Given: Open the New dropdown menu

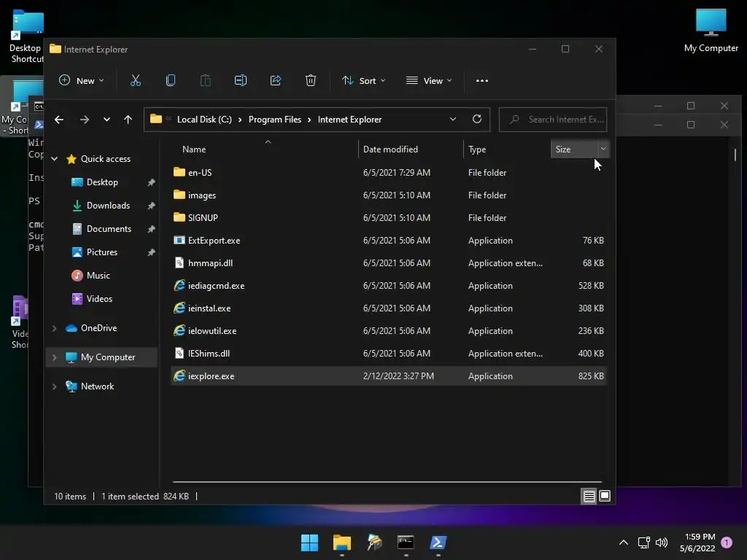Looking at the screenshot, I should (x=81, y=80).
